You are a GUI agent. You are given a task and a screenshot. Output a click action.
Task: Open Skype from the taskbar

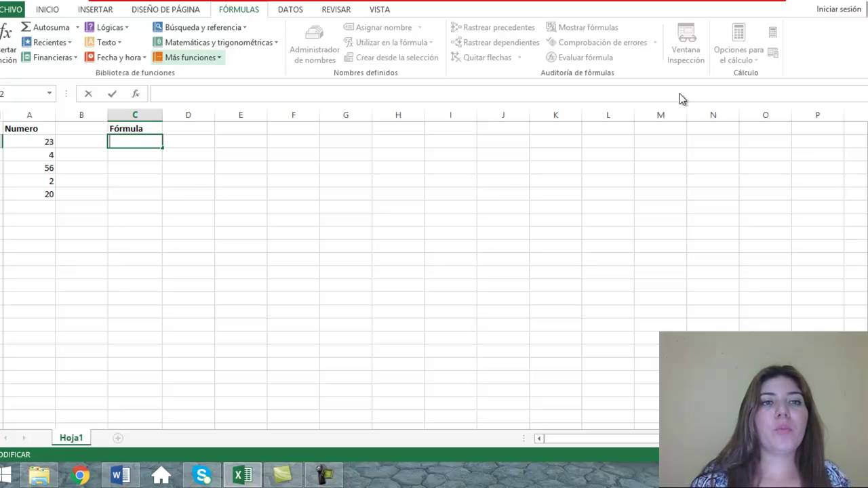tap(202, 475)
